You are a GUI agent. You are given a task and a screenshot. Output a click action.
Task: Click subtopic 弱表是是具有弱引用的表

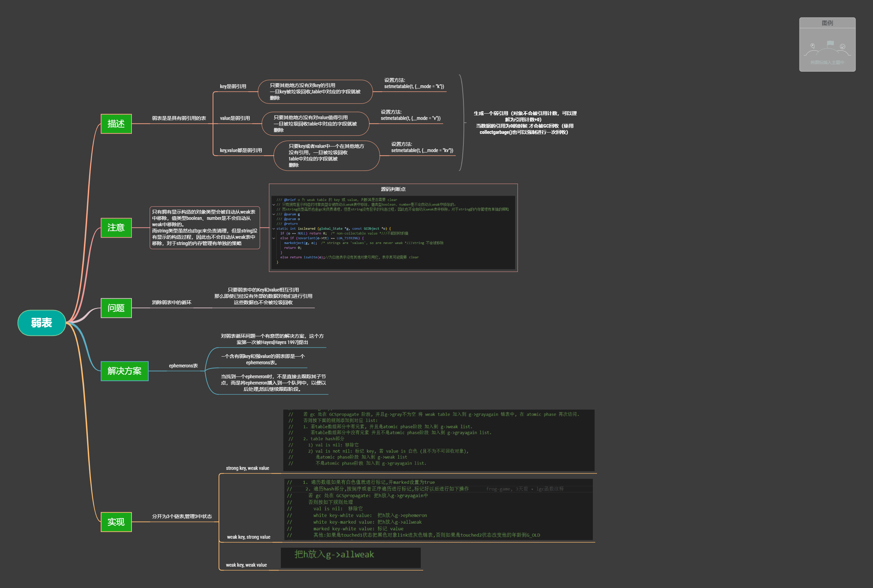pos(179,118)
